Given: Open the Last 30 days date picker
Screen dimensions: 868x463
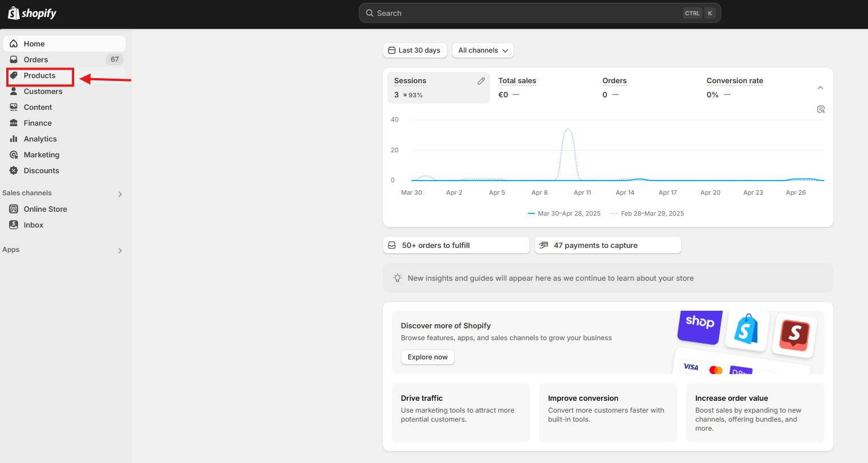Looking at the screenshot, I should click(415, 50).
